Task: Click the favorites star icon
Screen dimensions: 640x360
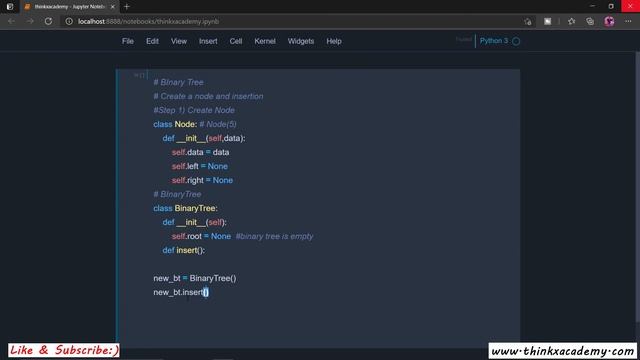Action: click(x=571, y=21)
